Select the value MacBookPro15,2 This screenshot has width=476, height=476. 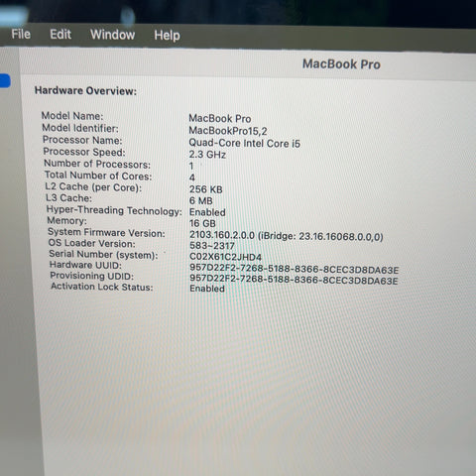(x=228, y=131)
